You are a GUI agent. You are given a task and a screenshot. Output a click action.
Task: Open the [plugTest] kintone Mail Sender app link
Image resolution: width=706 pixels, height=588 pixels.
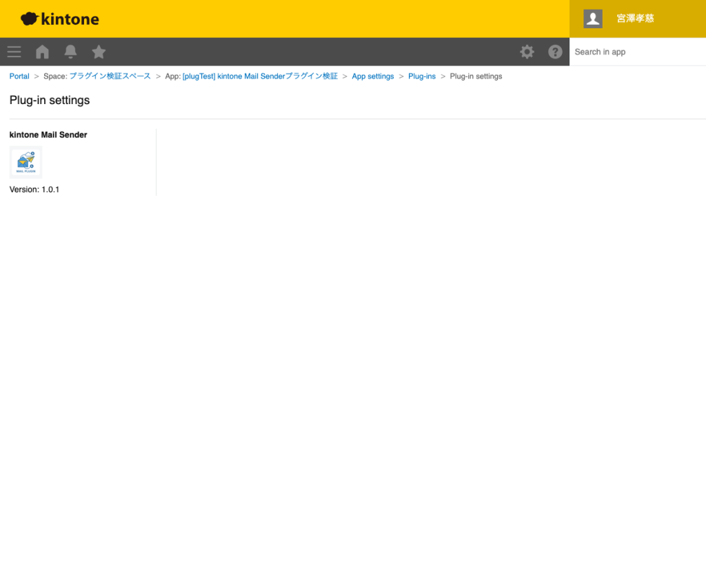[260, 76]
